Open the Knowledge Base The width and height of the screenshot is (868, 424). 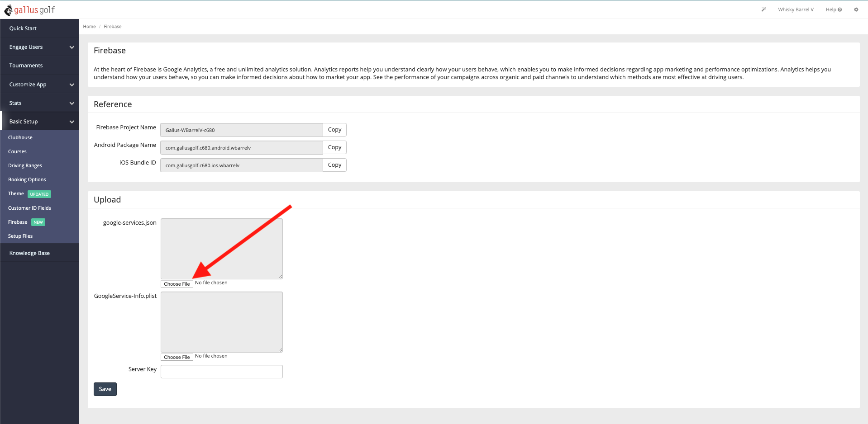[40, 253]
